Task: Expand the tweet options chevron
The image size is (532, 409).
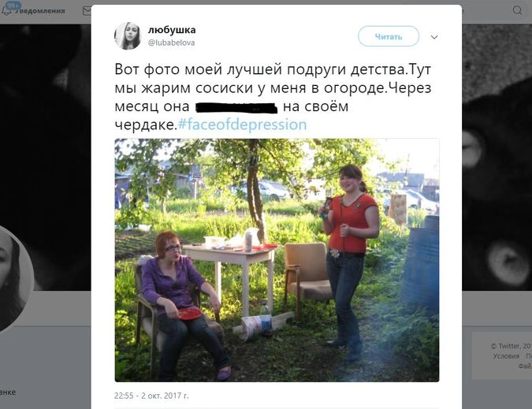Action: click(434, 37)
